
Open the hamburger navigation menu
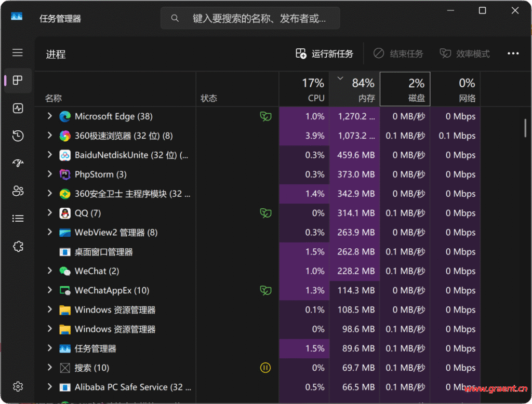[x=18, y=53]
